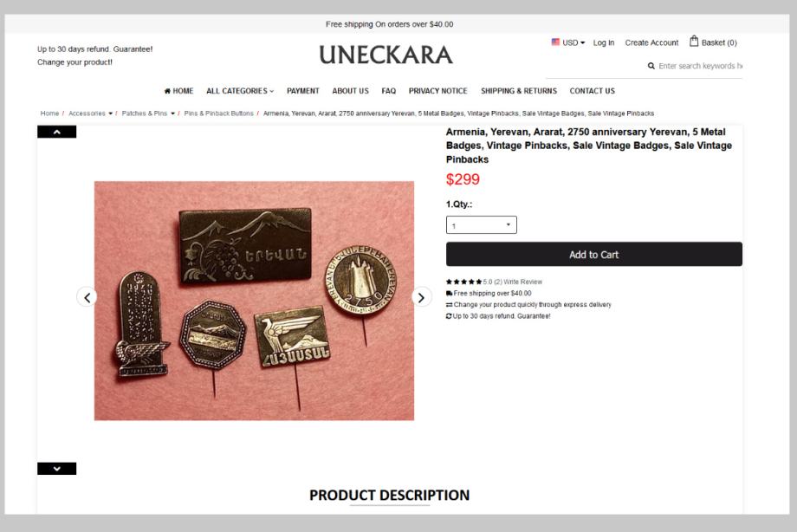The height and width of the screenshot is (532, 797).
Task: Click the five-star rating icons
Action: [463, 282]
